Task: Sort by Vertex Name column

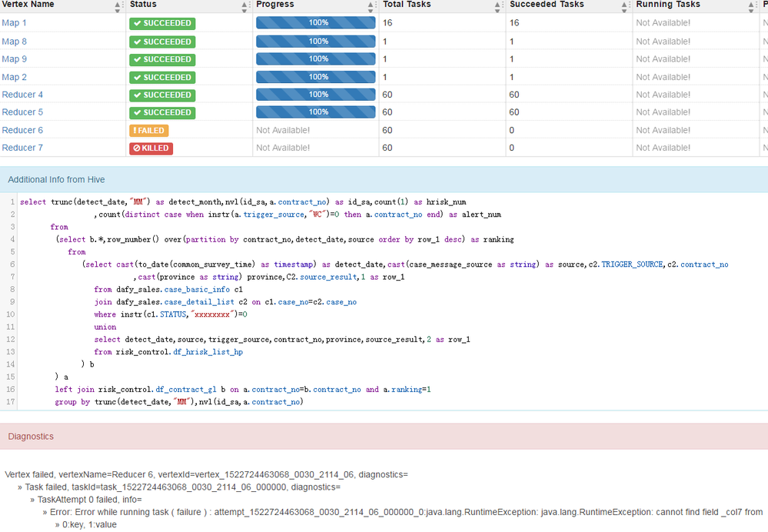Action: pos(118,6)
